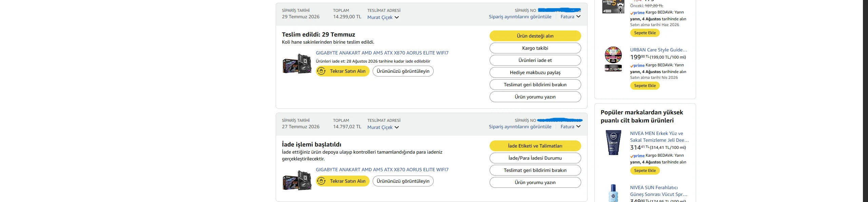The width and height of the screenshot is (868, 202).
Task: Check İade/Para İadesi Durumu
Action: (x=535, y=158)
